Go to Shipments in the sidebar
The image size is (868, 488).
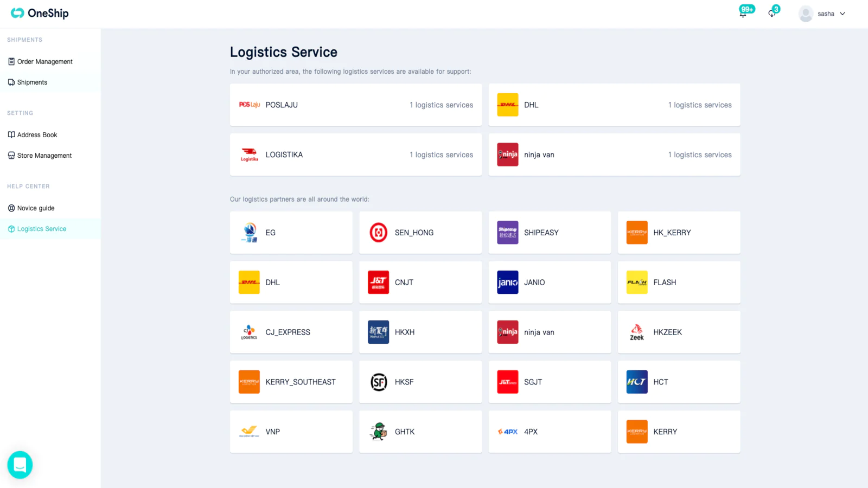click(x=32, y=82)
